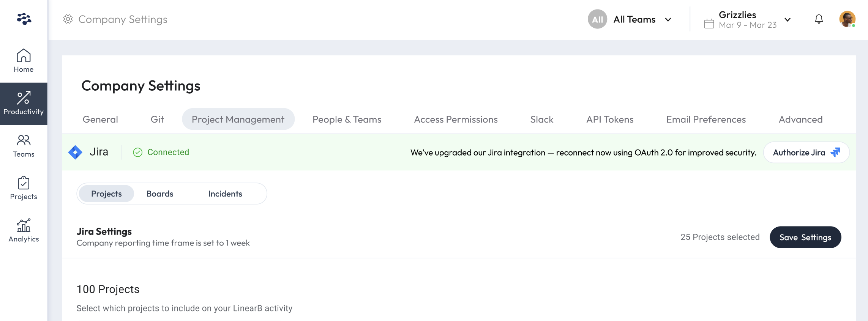Select the Projects segment
Image resolution: width=868 pixels, height=321 pixels.
(x=106, y=194)
